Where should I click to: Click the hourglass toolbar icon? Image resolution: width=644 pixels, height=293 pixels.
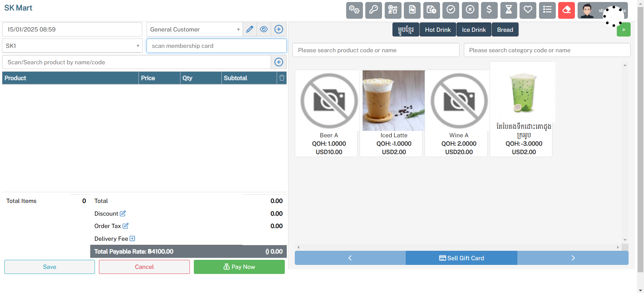(x=508, y=10)
